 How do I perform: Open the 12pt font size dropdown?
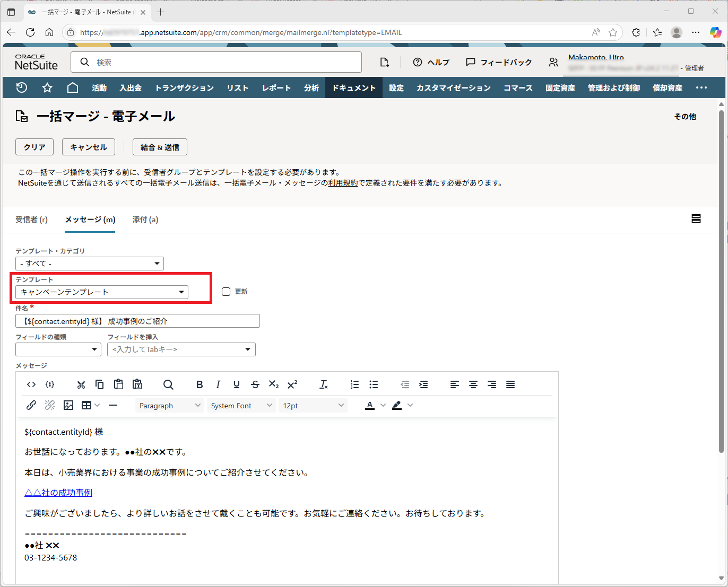pos(313,406)
